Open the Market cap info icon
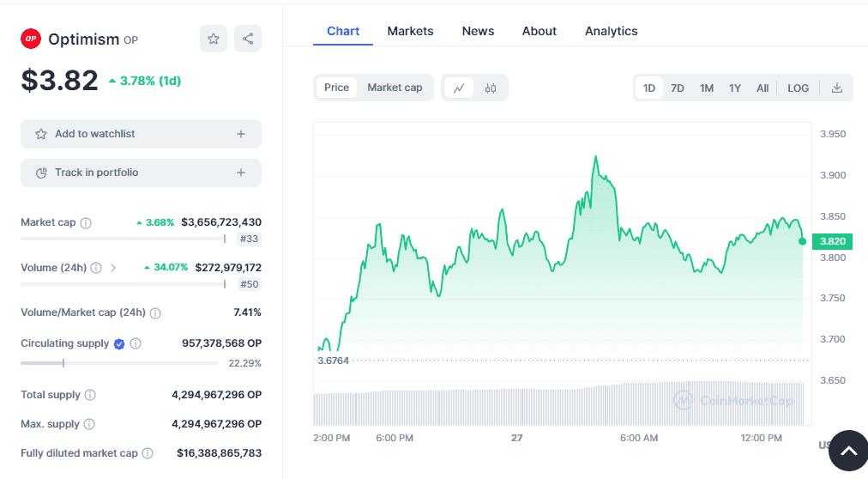 (85, 222)
